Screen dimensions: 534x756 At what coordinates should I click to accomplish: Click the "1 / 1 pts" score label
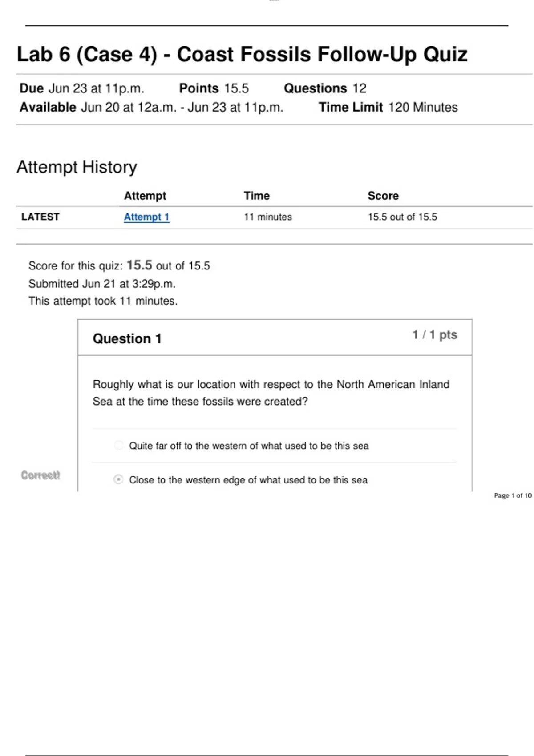coord(434,335)
